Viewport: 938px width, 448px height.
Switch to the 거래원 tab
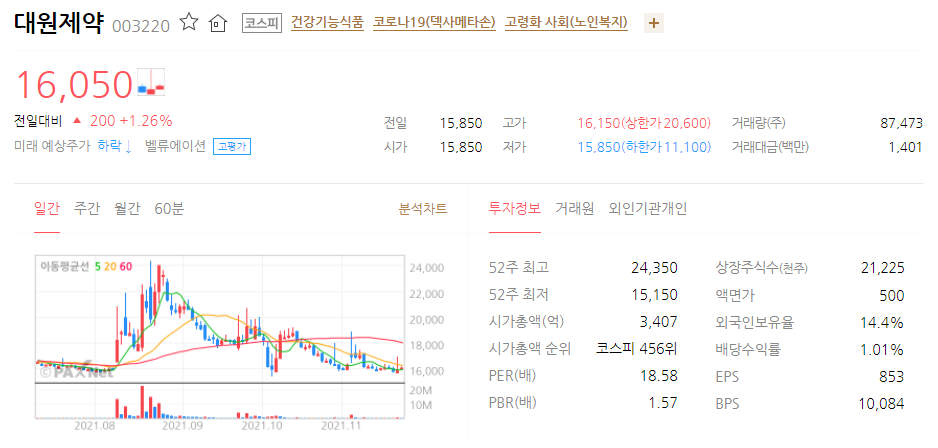tap(574, 209)
